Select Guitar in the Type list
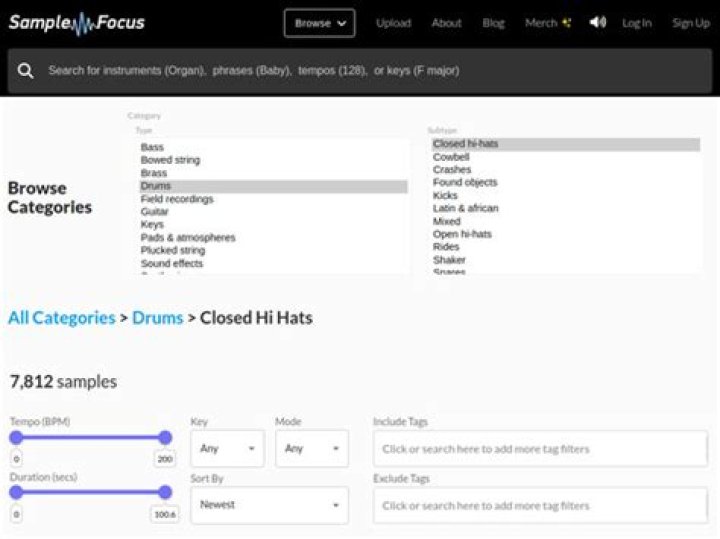720x539 pixels. (155, 212)
